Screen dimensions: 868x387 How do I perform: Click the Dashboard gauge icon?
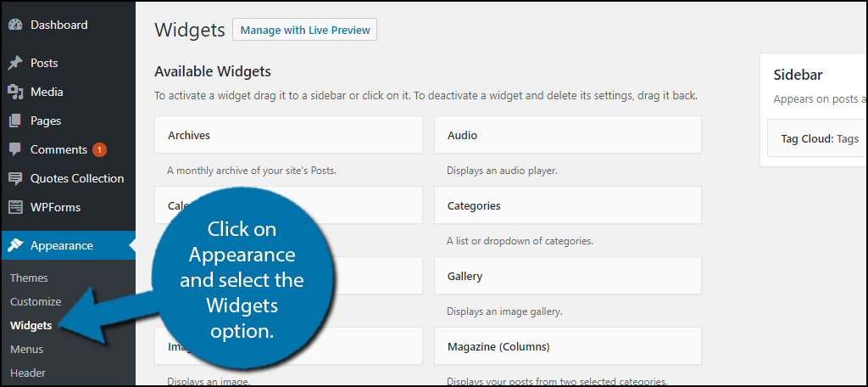tap(15, 25)
